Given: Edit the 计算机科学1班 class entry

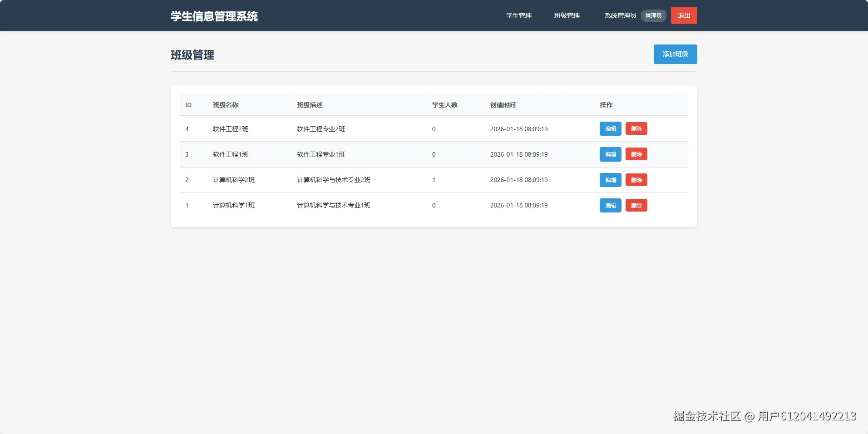Looking at the screenshot, I should tap(610, 205).
